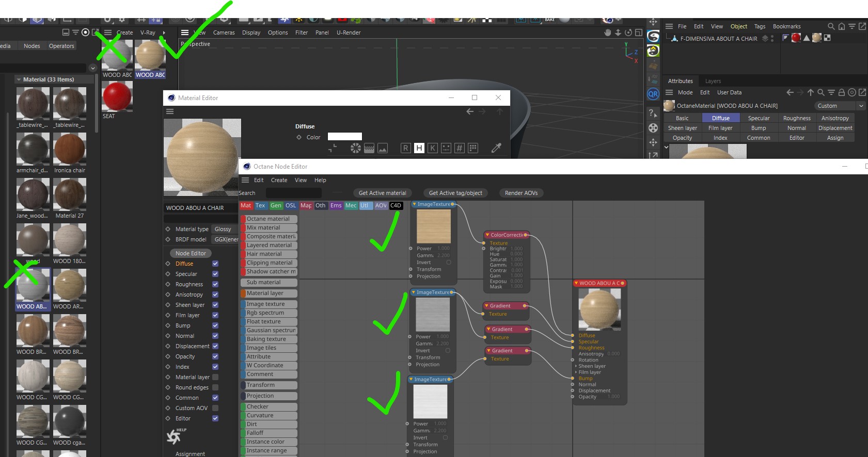
Task: Open the Material type Glossy dropdown
Action: [225, 229]
